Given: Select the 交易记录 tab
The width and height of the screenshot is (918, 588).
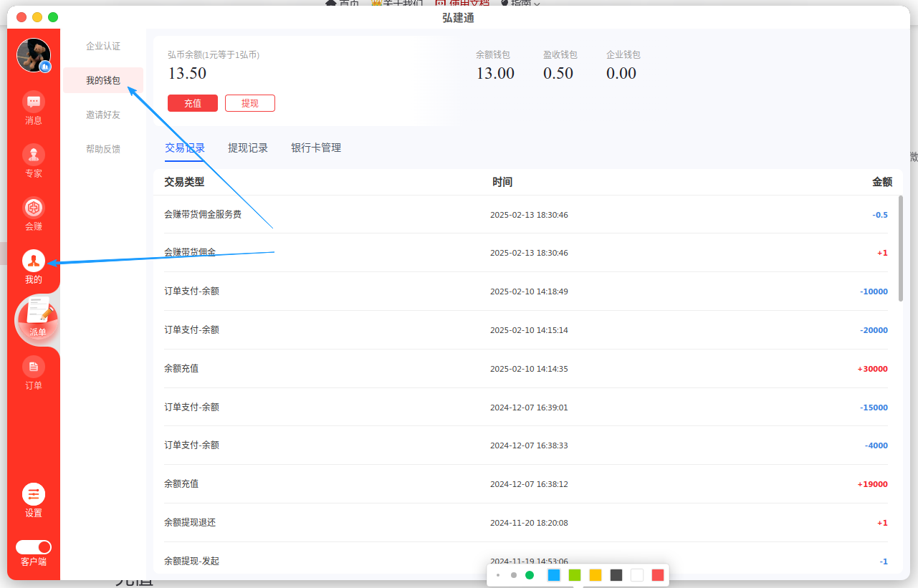Looking at the screenshot, I should [185, 148].
